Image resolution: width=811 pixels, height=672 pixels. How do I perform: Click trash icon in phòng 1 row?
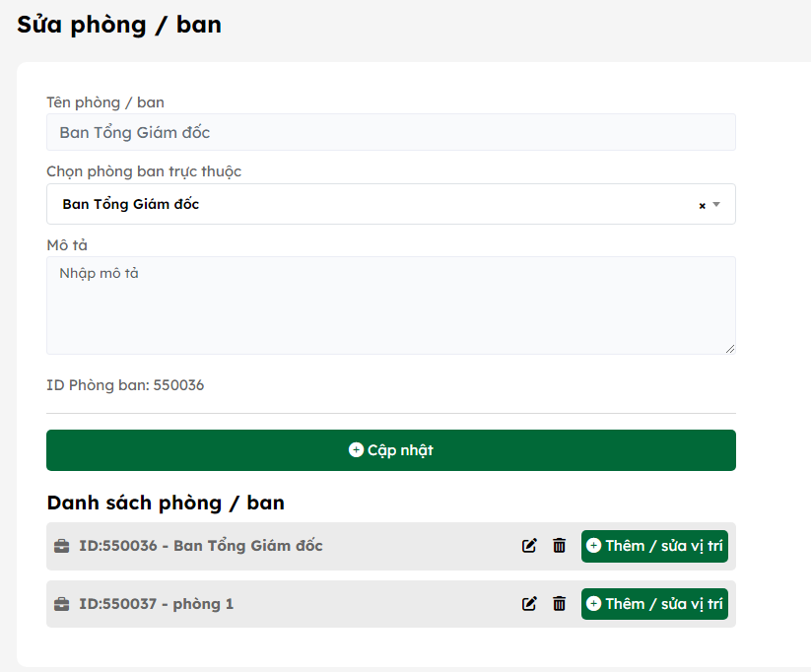click(559, 604)
